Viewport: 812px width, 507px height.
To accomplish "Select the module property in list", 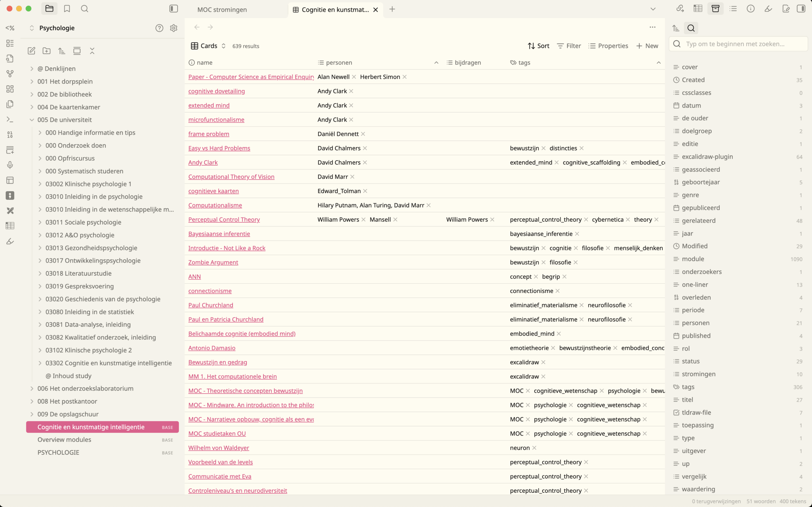I will (738, 259).
